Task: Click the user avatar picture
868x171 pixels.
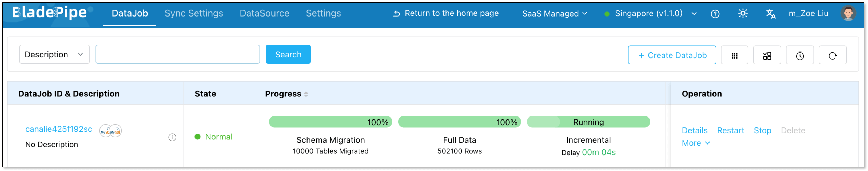Action: (848, 13)
